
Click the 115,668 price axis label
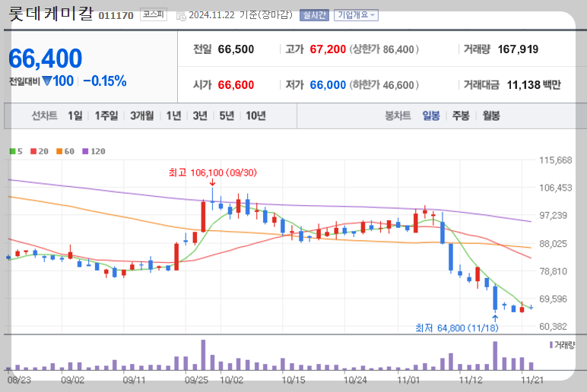(x=556, y=160)
